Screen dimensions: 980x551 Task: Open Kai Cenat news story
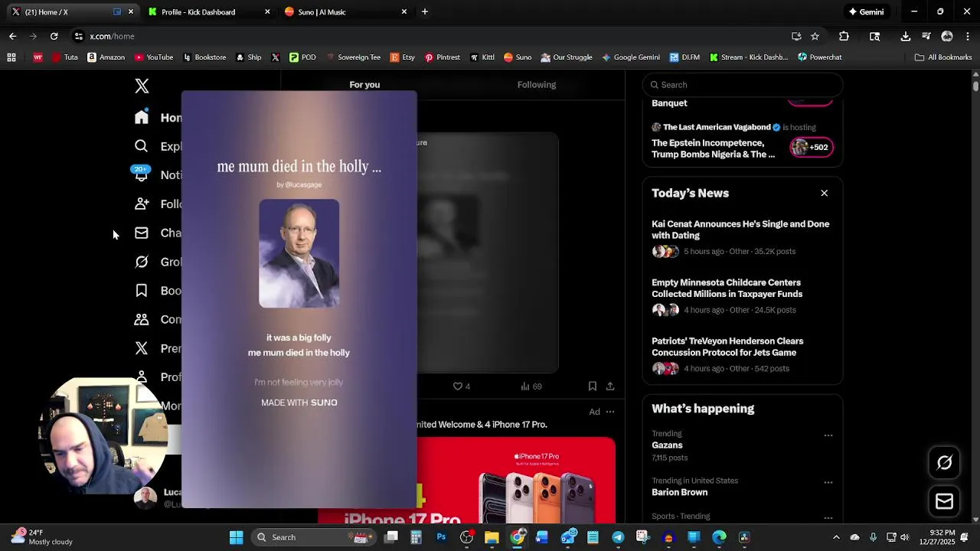pos(742,237)
